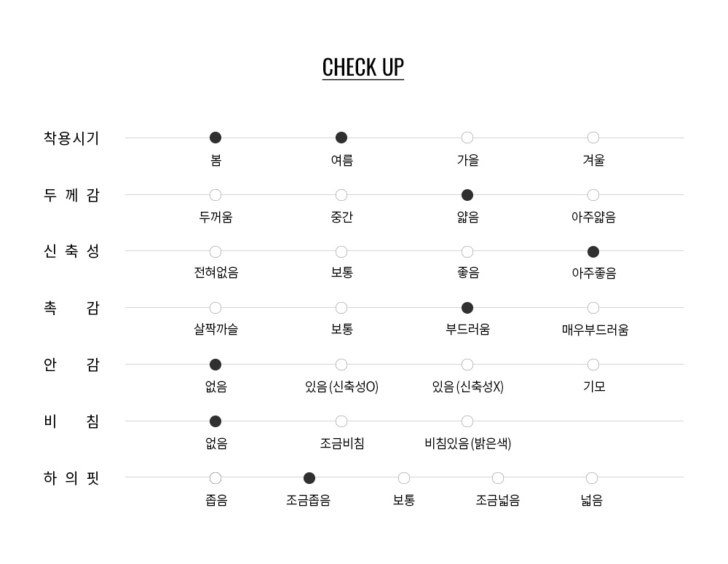
Task: Pick 있음(신축성O) lining dot
Action: point(341,365)
